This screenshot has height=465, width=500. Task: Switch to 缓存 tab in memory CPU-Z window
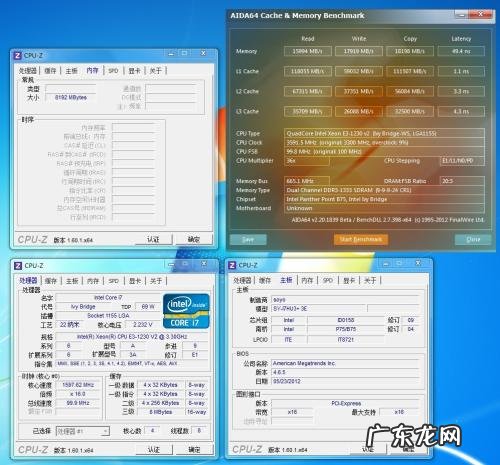(x=50, y=71)
